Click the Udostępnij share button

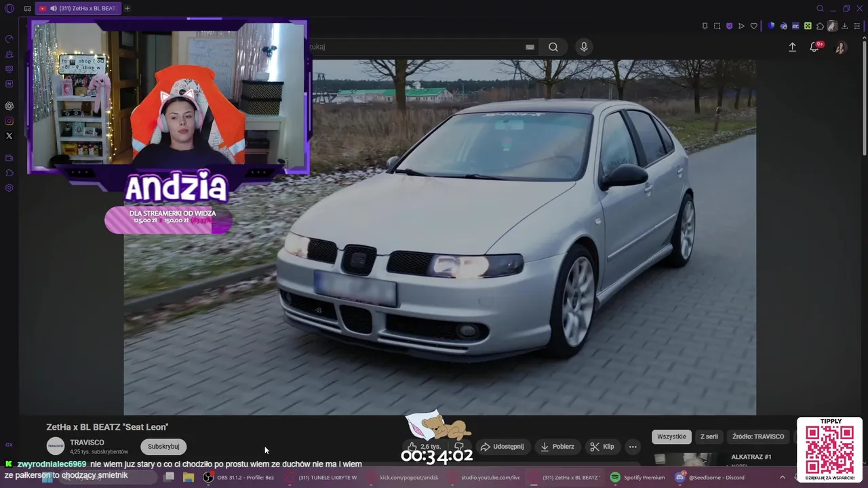[502, 447]
